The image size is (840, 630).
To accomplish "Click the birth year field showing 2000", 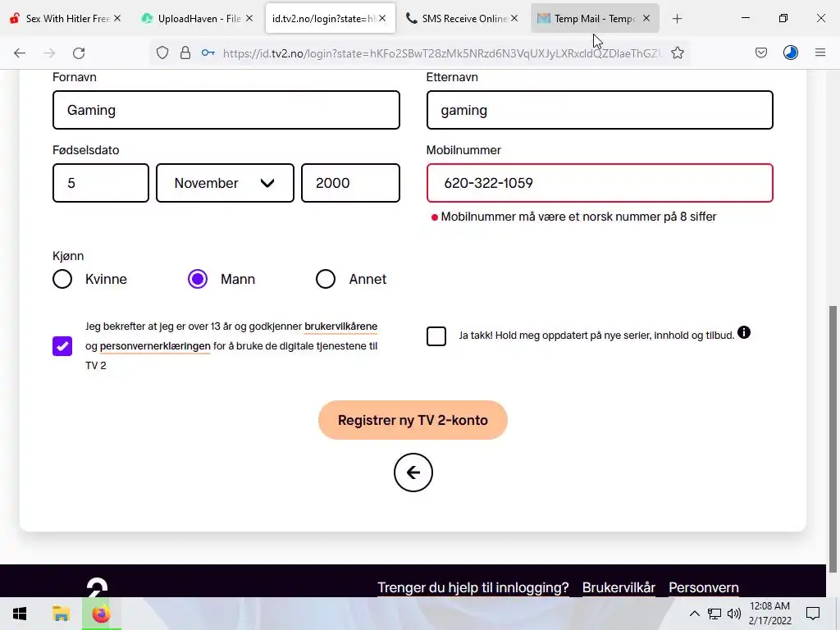I will pyautogui.click(x=350, y=183).
